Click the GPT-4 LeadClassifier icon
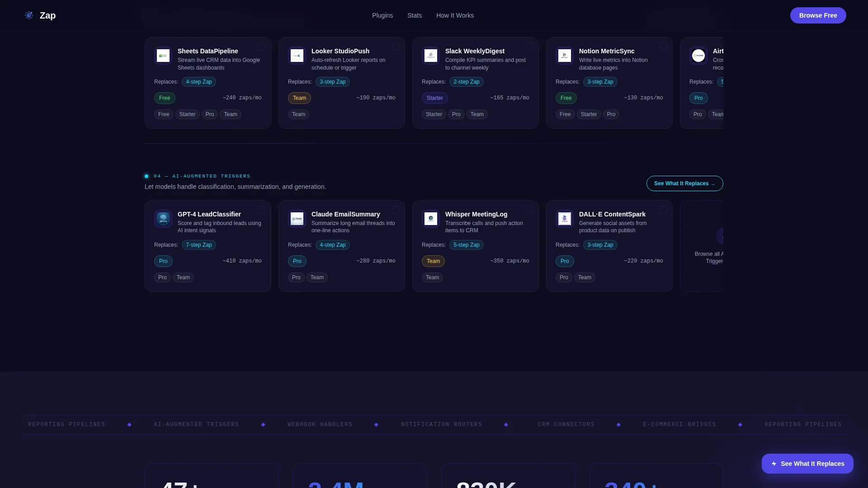 [x=163, y=219]
